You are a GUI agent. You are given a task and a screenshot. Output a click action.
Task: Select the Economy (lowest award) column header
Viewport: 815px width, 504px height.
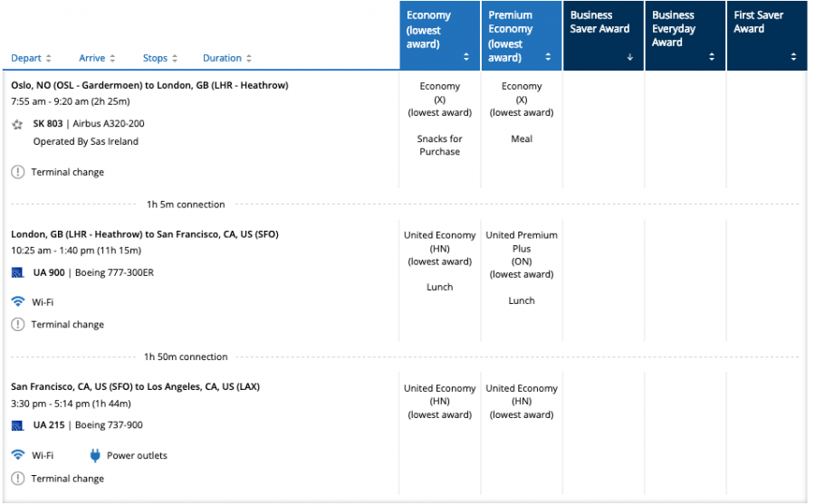point(439,36)
